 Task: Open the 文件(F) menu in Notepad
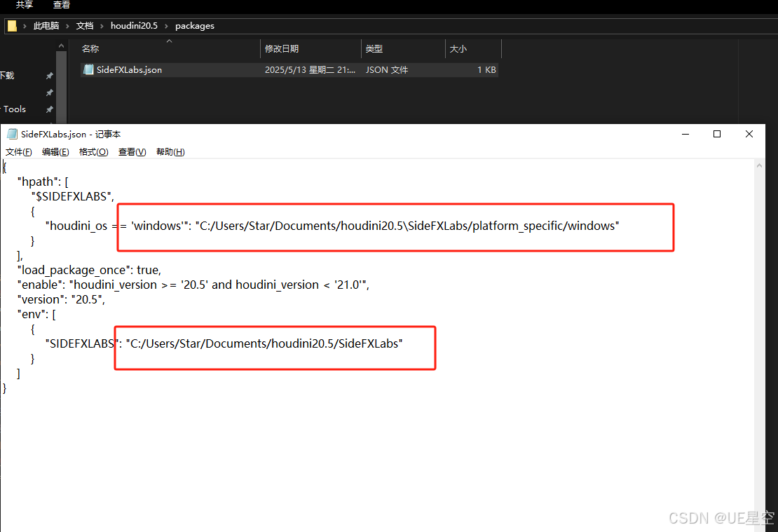point(19,152)
